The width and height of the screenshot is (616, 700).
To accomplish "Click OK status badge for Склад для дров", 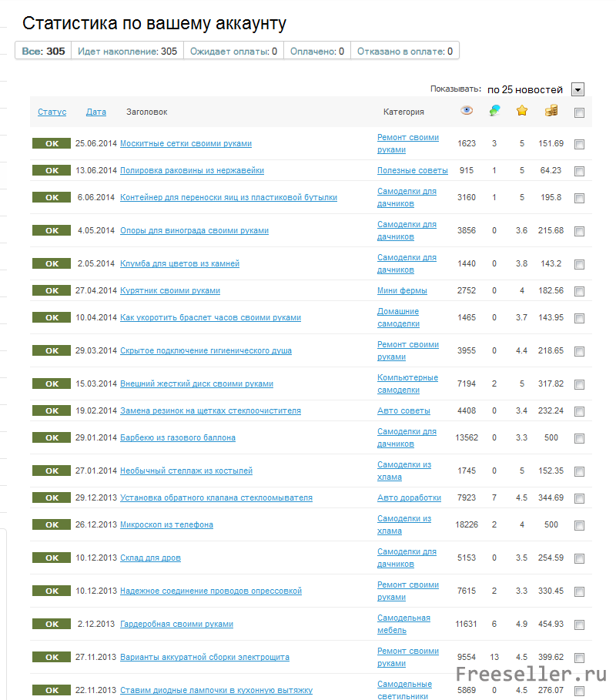I will [x=52, y=558].
